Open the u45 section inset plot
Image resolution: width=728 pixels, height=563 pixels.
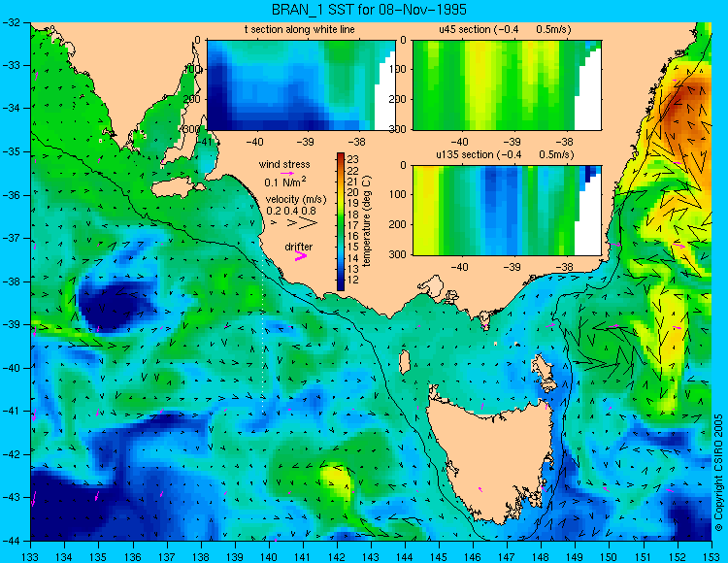[x=507, y=85]
